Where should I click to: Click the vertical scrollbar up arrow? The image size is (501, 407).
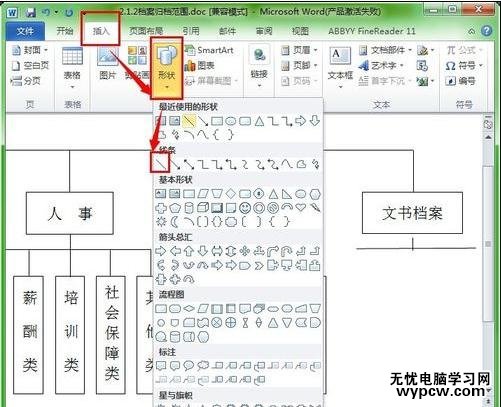(x=488, y=137)
